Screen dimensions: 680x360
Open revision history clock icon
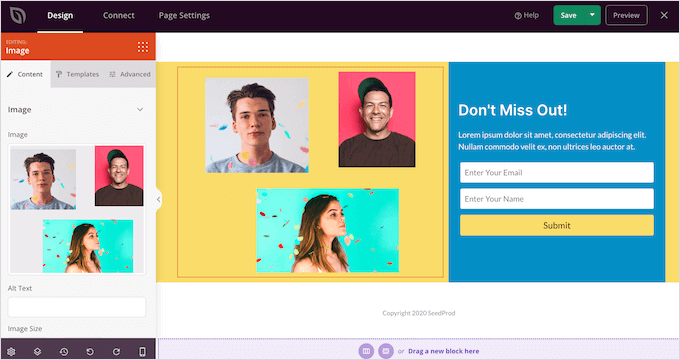pos(64,351)
